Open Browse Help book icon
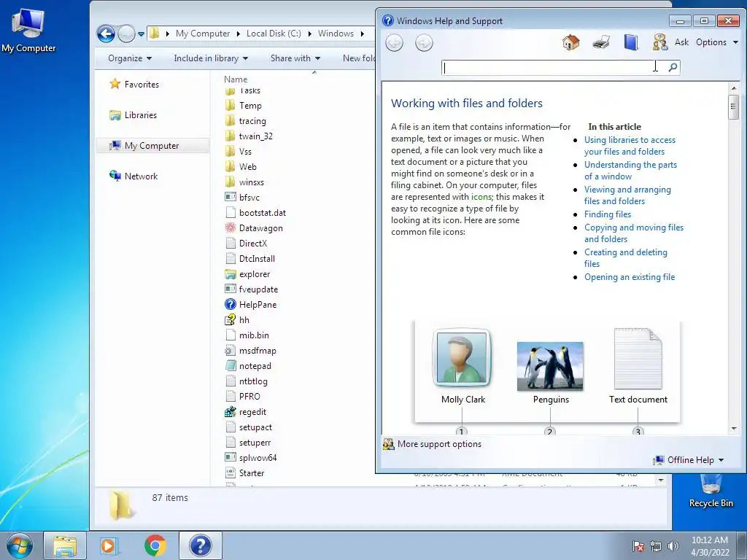The width and height of the screenshot is (747, 560). click(x=631, y=42)
